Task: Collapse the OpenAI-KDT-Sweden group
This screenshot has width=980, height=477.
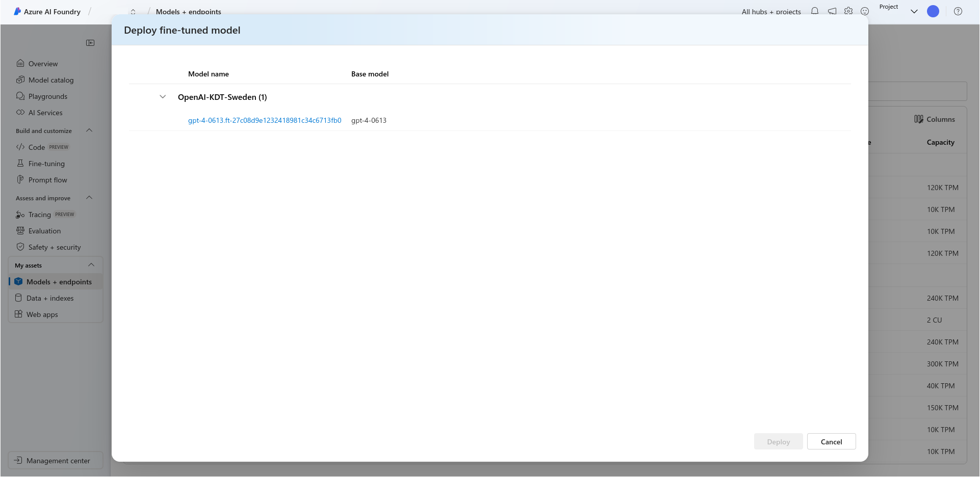Action: click(163, 97)
